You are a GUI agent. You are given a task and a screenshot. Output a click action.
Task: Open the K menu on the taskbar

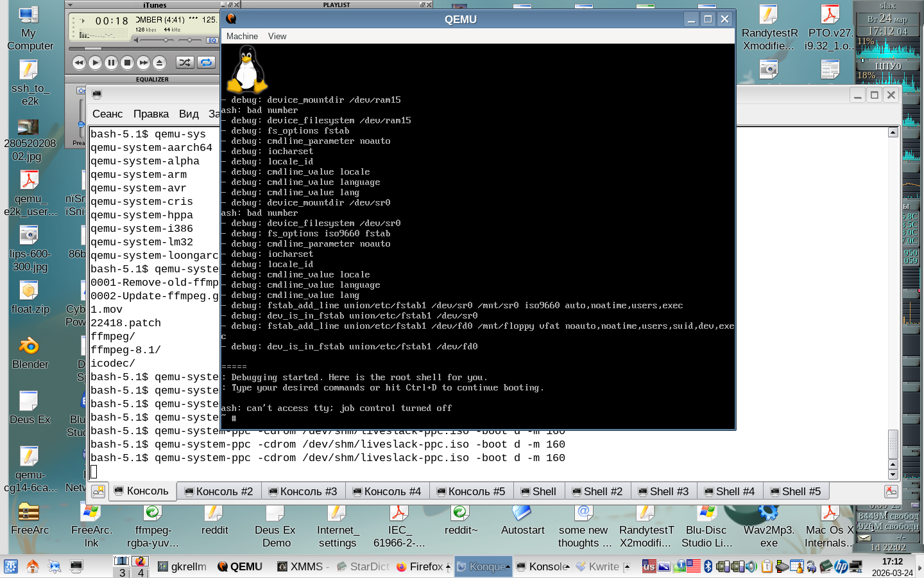(x=11, y=566)
